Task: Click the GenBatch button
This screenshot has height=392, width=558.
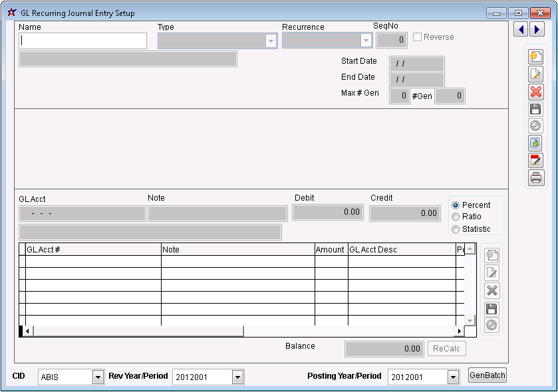Action: 488,375
